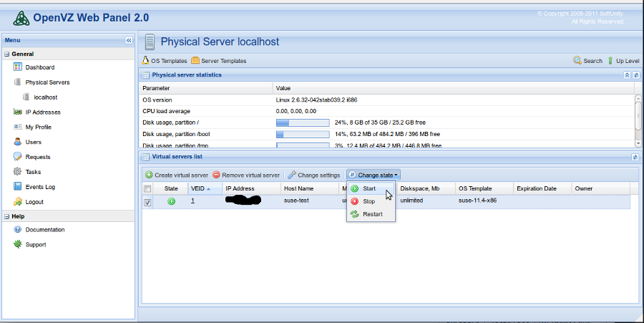Click the Owner column header
The image size is (644, 323).
(600, 188)
